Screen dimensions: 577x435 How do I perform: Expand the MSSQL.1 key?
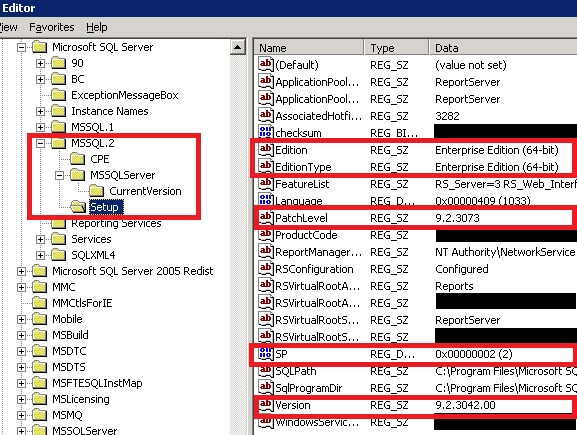pyautogui.click(x=40, y=127)
